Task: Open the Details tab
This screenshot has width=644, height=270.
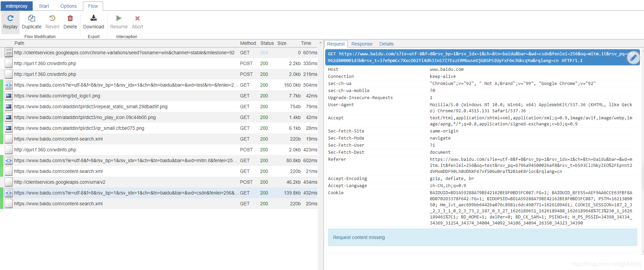Action: tap(387, 44)
